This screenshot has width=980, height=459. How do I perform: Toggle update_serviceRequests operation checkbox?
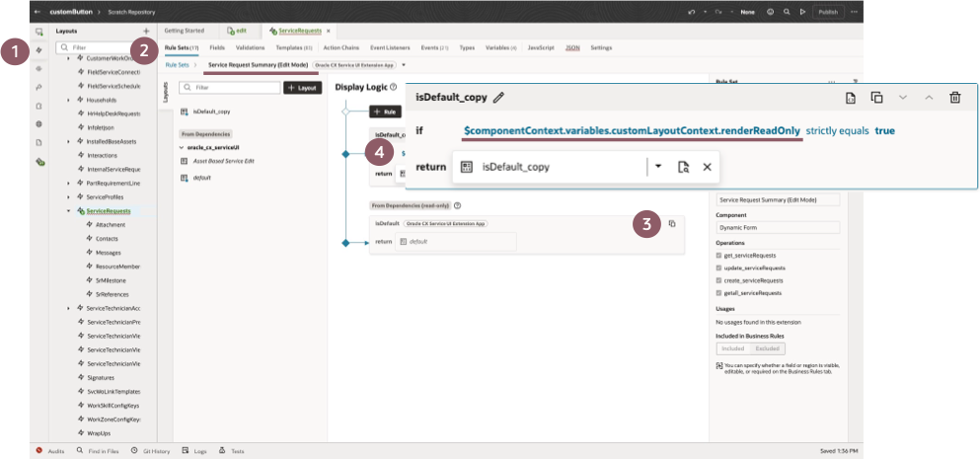(x=718, y=268)
